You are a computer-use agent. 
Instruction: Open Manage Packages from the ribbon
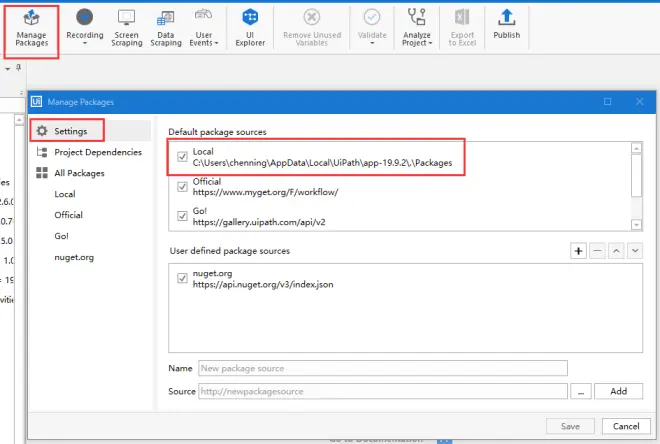click(x=32, y=29)
